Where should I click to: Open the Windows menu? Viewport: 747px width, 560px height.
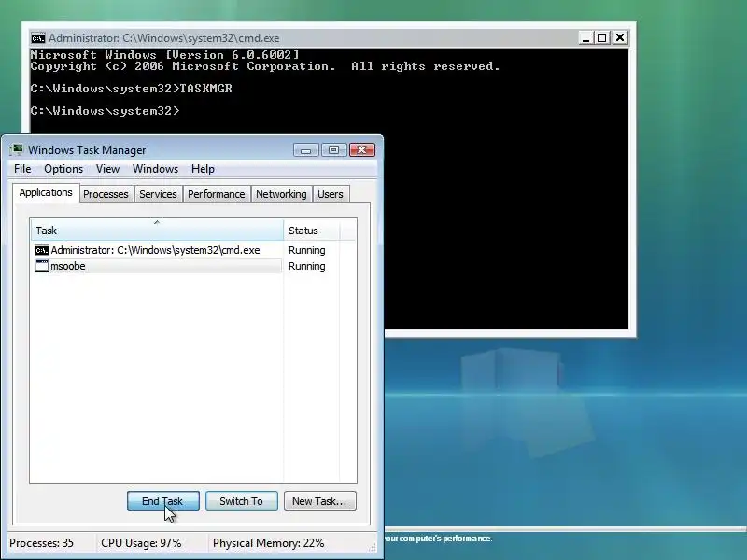tap(155, 169)
